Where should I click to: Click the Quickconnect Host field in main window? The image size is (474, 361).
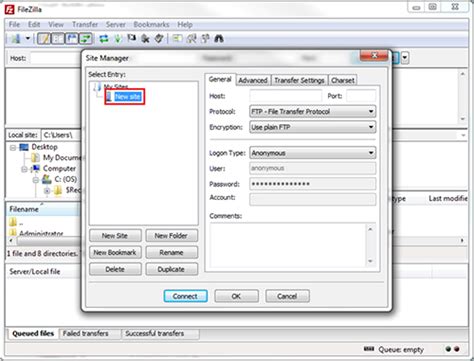click(x=56, y=58)
